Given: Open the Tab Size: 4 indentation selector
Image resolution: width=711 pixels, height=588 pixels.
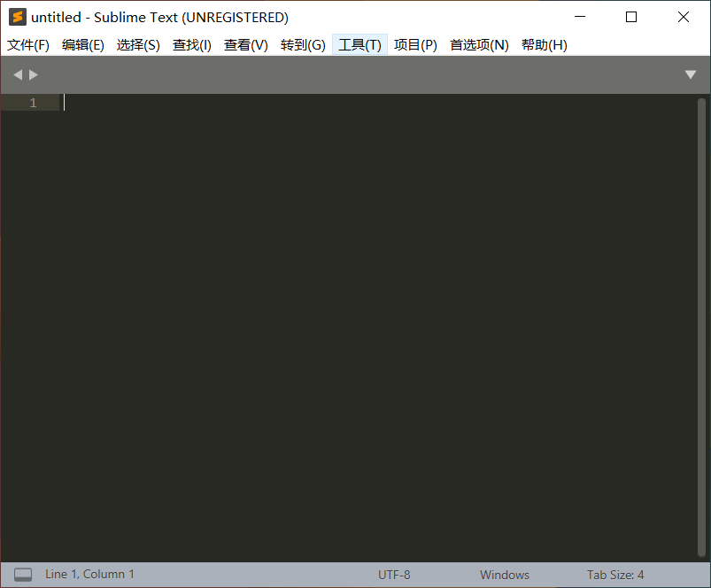Looking at the screenshot, I should [615, 575].
